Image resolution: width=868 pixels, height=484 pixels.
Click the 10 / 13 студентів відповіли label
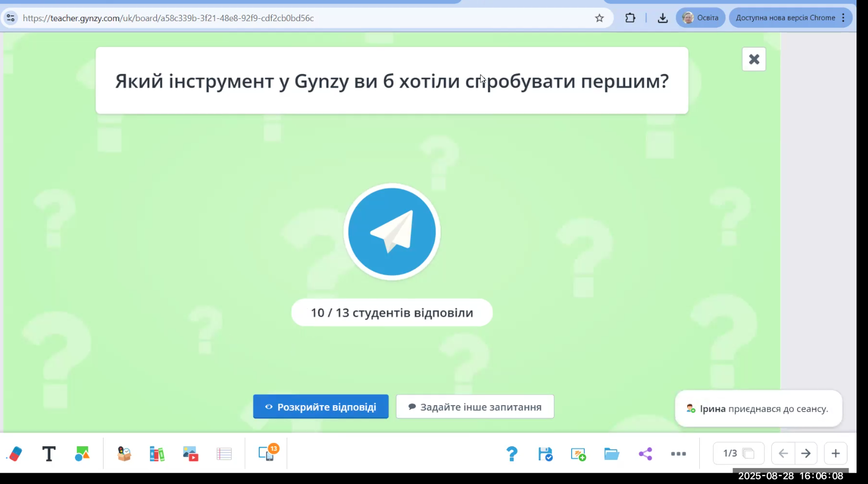point(392,312)
